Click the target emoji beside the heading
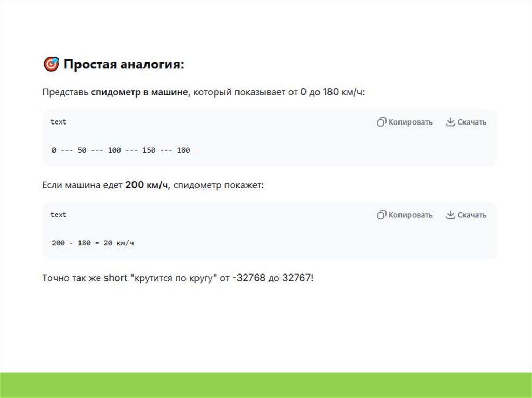 50,65
